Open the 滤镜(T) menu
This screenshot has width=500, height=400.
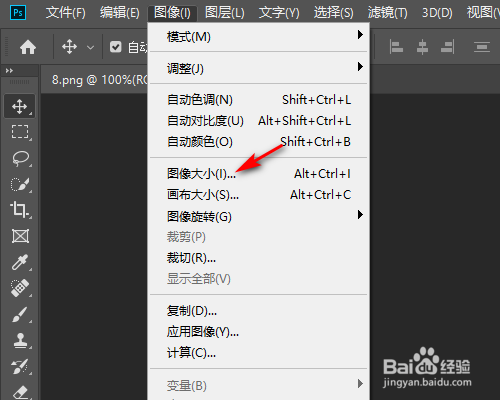[x=388, y=13]
